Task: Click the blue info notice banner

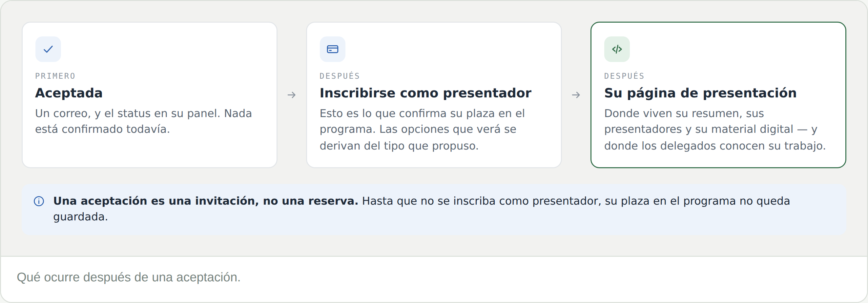Action: (x=434, y=210)
